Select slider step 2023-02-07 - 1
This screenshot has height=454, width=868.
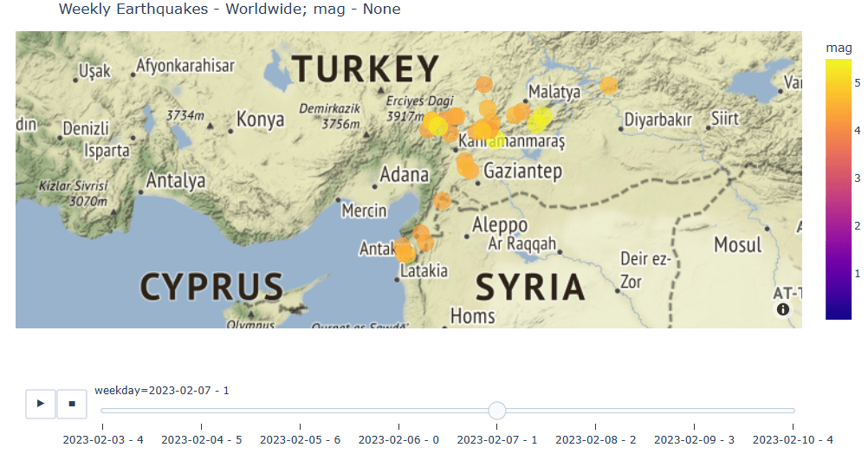(497, 439)
